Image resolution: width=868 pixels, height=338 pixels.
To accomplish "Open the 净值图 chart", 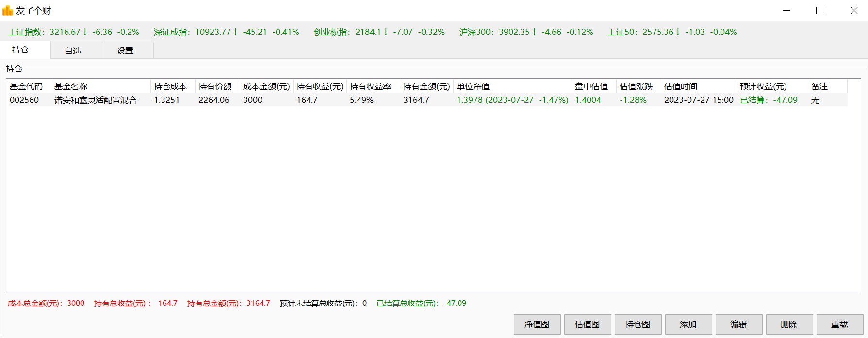I will pos(537,324).
